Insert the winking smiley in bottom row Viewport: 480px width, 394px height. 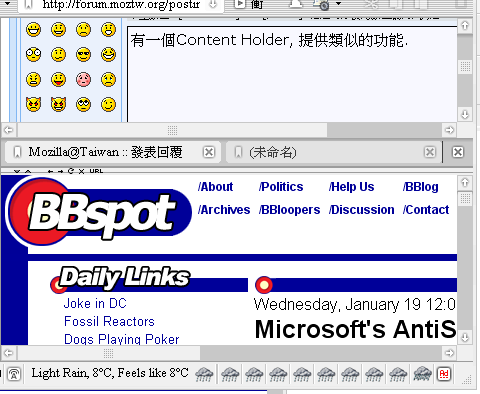point(108,105)
